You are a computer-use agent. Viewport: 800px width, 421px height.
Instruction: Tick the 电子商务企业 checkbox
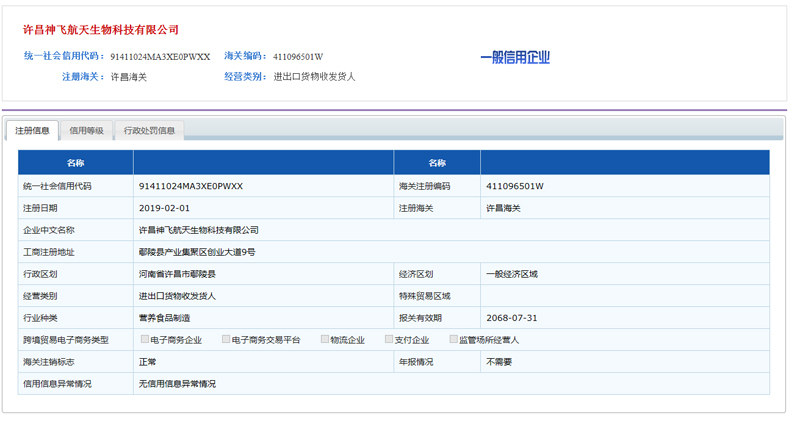pyautogui.click(x=145, y=339)
